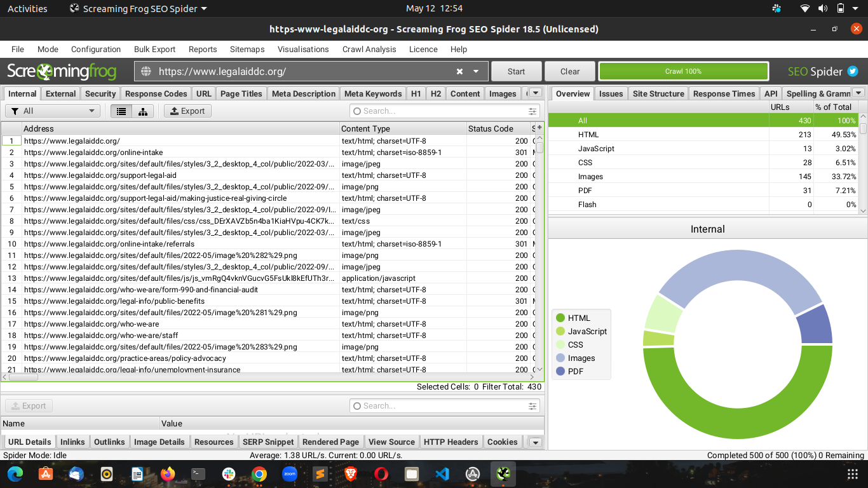Open Sublime Text from the dock
Viewport: 868px width, 488px height.
[x=320, y=474]
